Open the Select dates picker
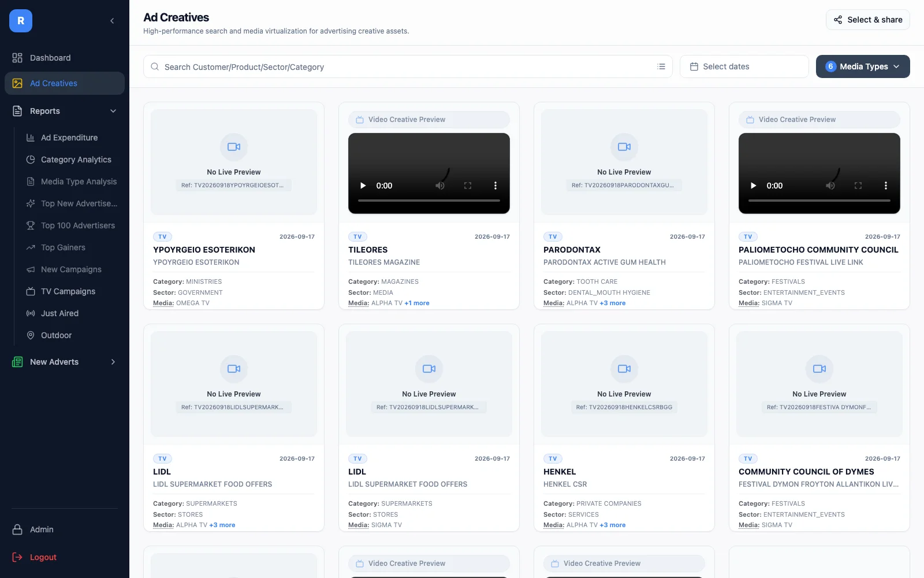The height and width of the screenshot is (578, 924). pyautogui.click(x=744, y=66)
